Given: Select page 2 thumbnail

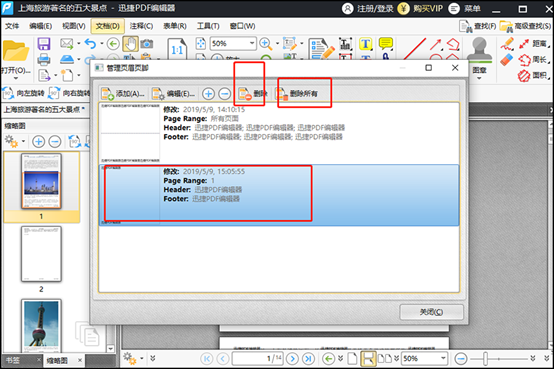Looking at the screenshot, I should click(41, 254).
